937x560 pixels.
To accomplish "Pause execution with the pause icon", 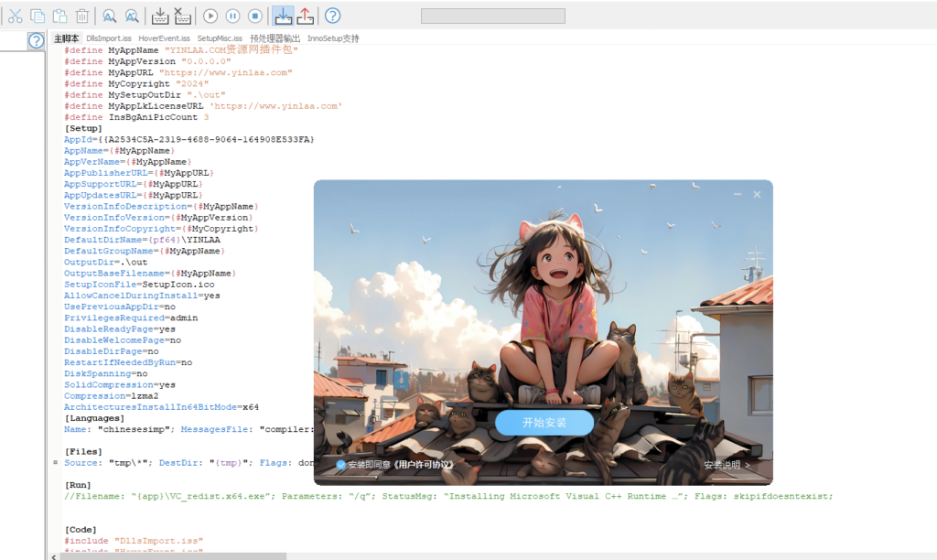I will coord(232,16).
